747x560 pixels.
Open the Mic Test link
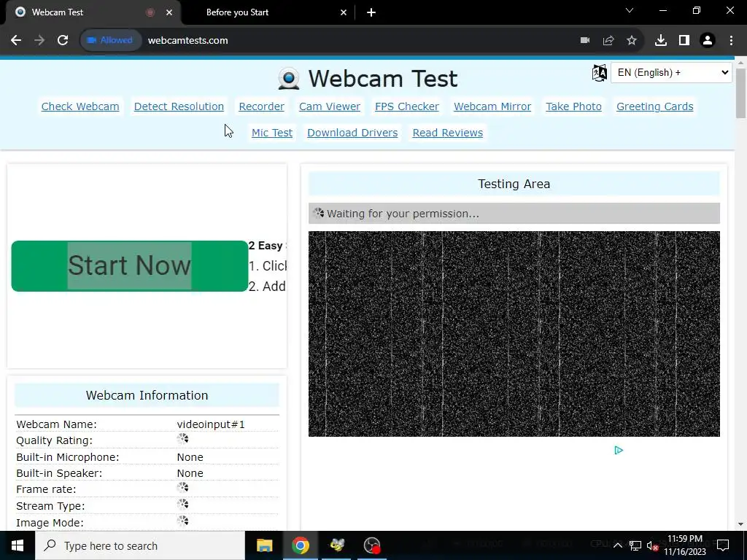coord(272,133)
